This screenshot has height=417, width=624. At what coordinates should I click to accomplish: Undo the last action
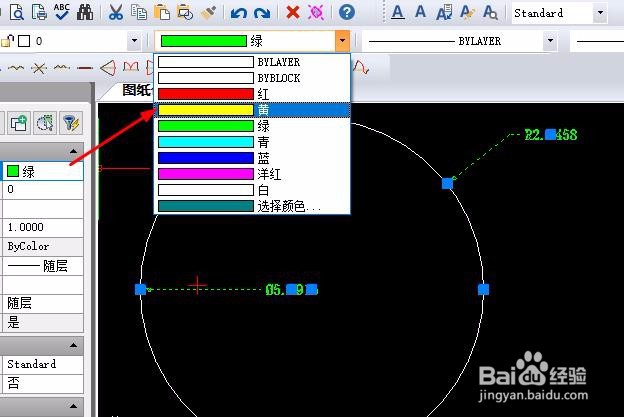[239, 13]
